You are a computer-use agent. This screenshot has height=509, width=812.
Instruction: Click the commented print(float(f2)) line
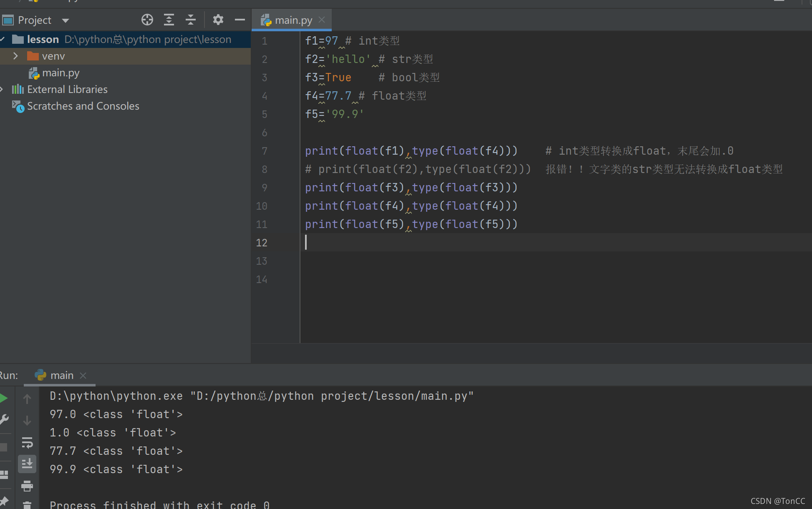point(418,169)
